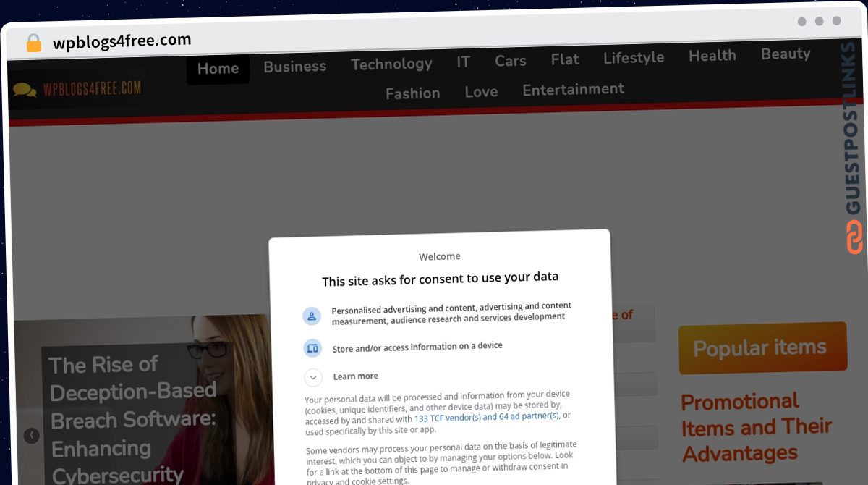This screenshot has height=485, width=868.
Task: Click 'Store and/or access information on a device' text
Action: point(417,347)
